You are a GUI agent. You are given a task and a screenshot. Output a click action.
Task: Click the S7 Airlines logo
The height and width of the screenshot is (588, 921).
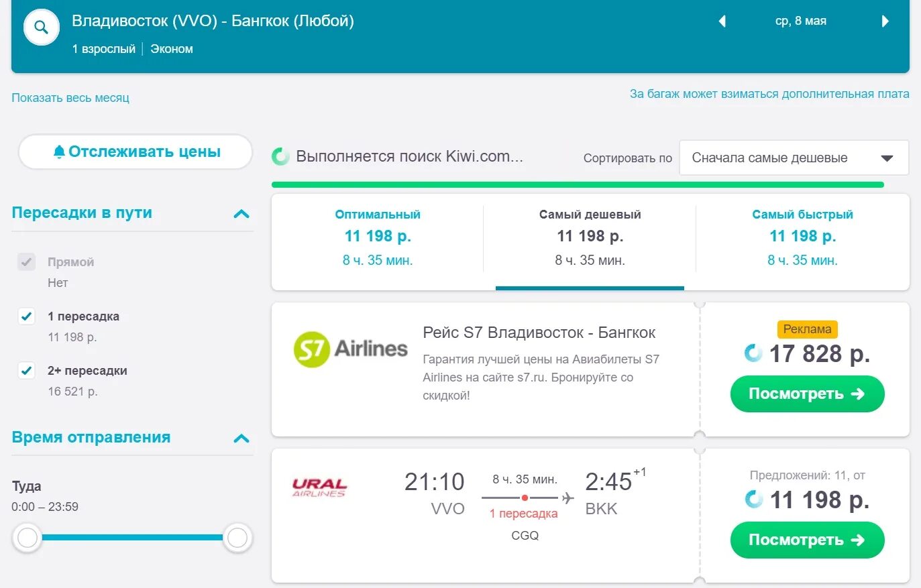tap(351, 349)
